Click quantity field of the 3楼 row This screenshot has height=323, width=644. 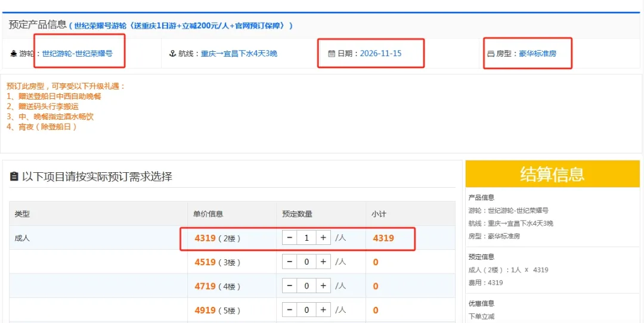[x=306, y=262]
